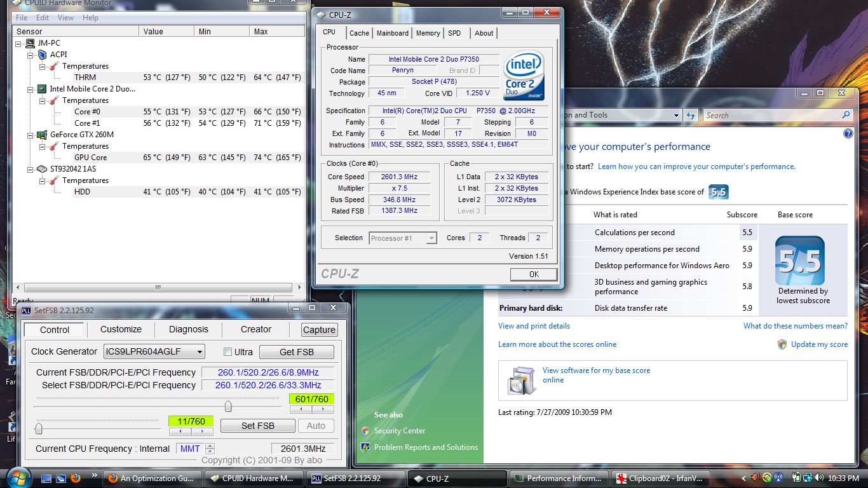
Task: Enable the Ultra checkbox in SetFSB
Action: click(x=227, y=352)
